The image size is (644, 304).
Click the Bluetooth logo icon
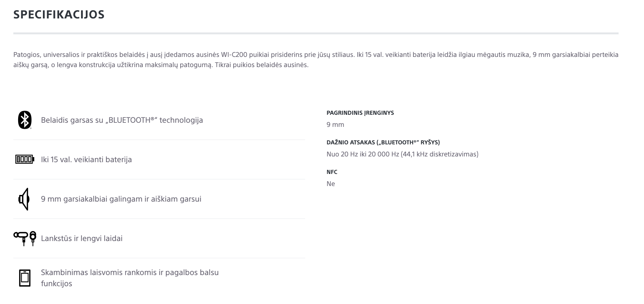tap(25, 120)
